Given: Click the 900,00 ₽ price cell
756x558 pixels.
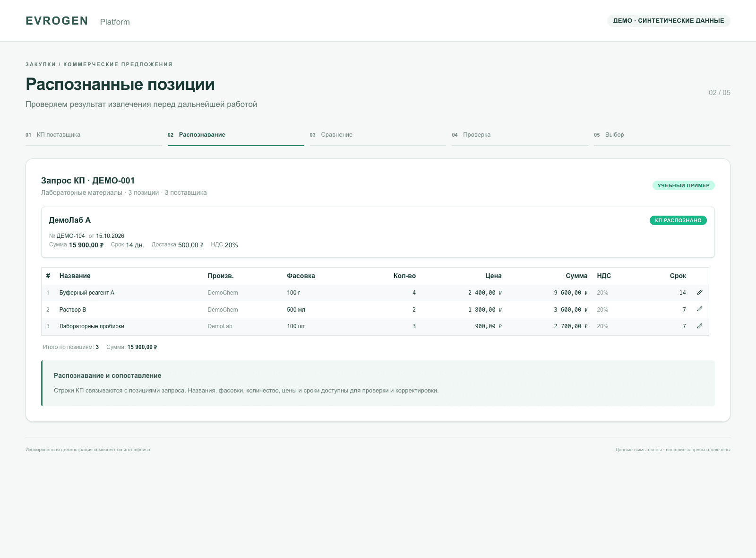Looking at the screenshot, I should (489, 326).
